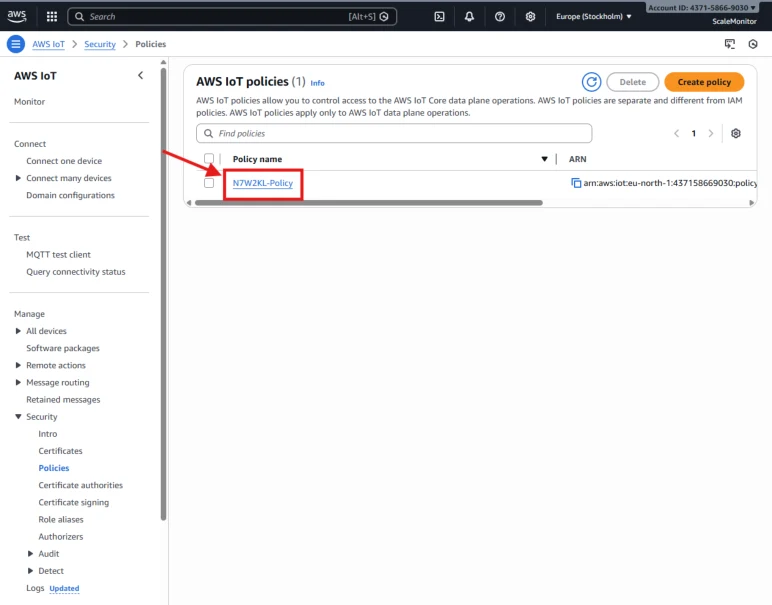Open the help question mark icon
Screen dimensions: 772x605
tap(500, 17)
